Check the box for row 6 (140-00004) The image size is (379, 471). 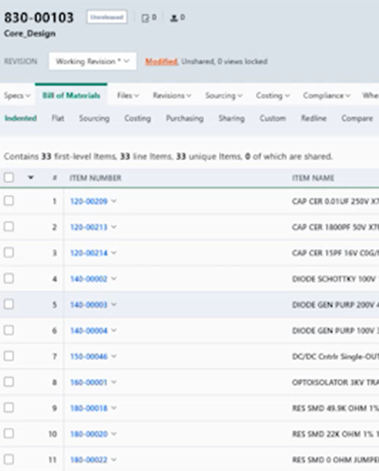coord(9,330)
